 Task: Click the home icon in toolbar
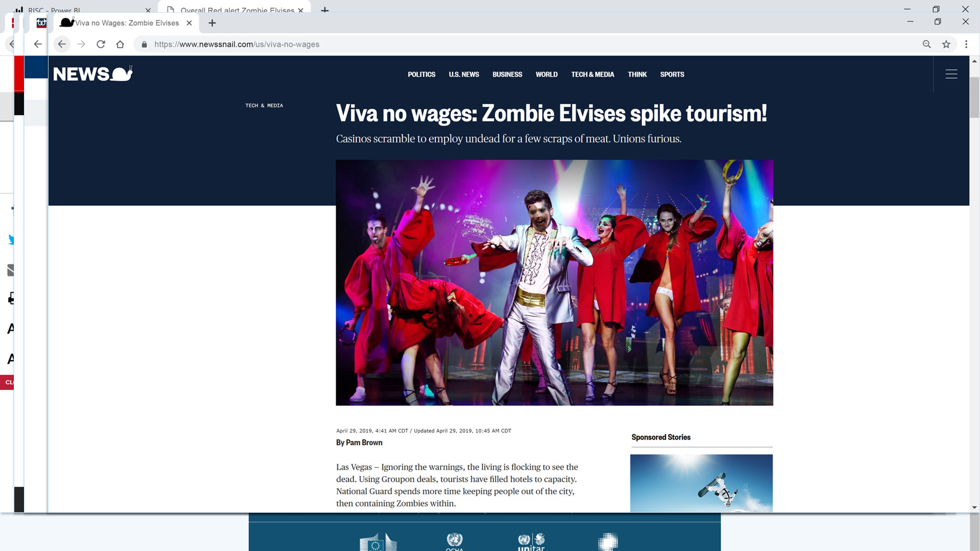[120, 44]
